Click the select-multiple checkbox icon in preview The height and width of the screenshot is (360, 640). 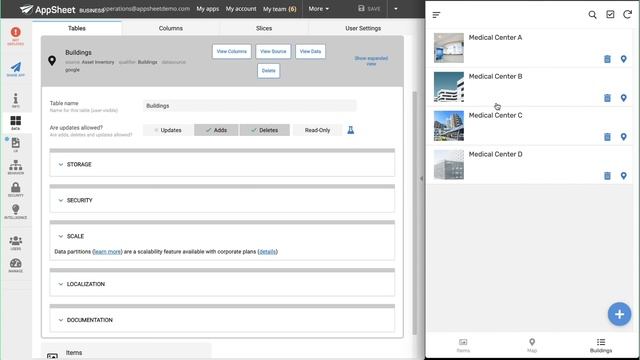coord(610,15)
